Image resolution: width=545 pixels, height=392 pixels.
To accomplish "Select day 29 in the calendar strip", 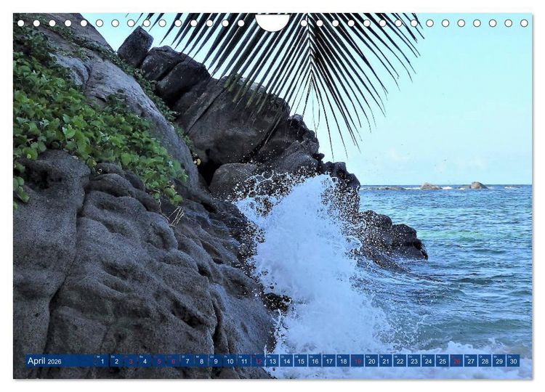I will pos(499,361).
